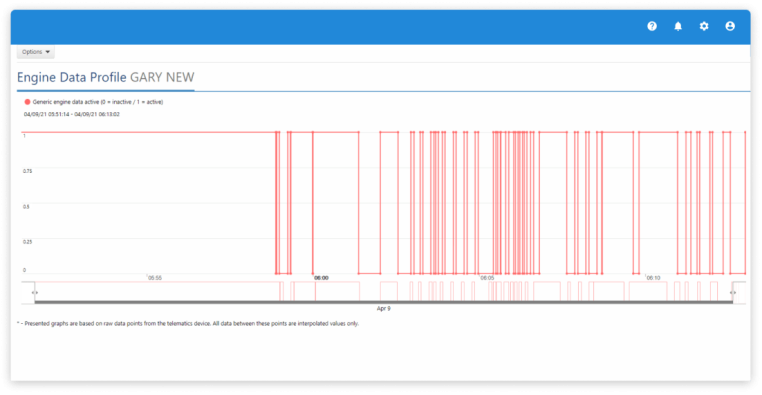Click the 0.75 y-axis value
The height and width of the screenshot is (395, 762).
(27, 171)
